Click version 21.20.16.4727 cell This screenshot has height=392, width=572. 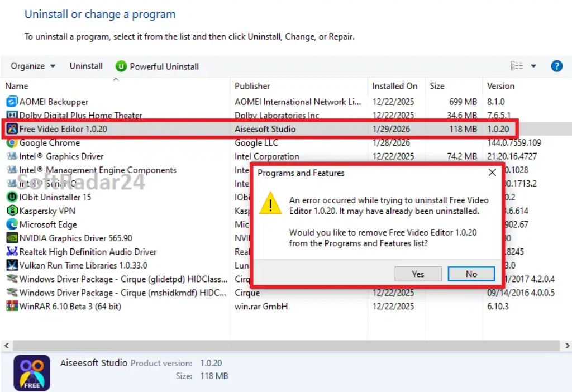tap(512, 156)
